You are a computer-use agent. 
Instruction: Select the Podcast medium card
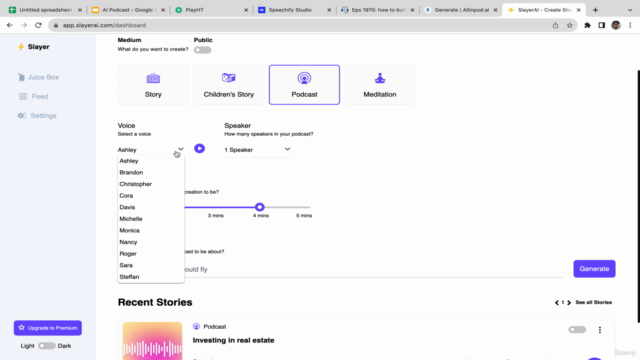click(304, 84)
